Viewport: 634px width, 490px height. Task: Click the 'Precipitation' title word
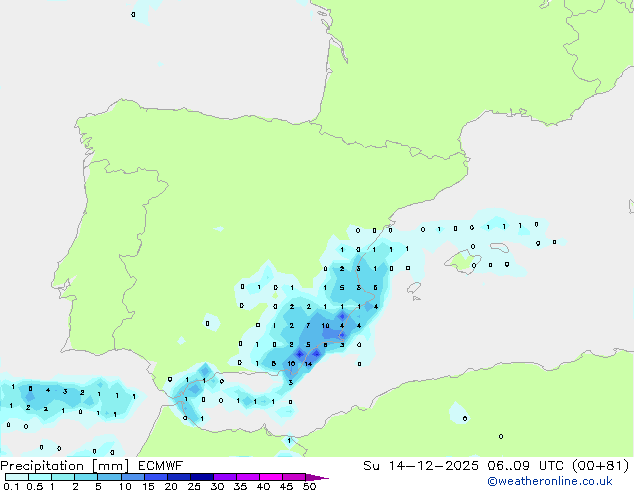click(42, 466)
